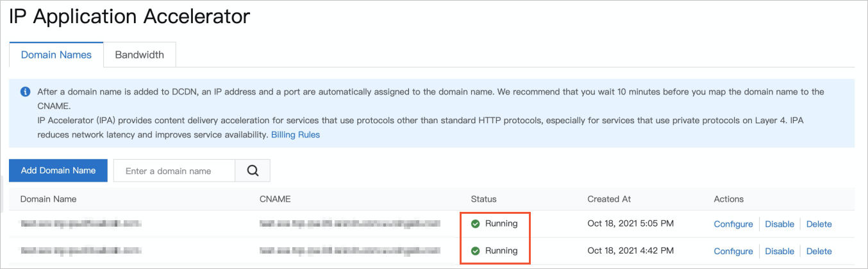868x269 pixels.
Task: Select the Domain Names tab
Action: (x=56, y=55)
